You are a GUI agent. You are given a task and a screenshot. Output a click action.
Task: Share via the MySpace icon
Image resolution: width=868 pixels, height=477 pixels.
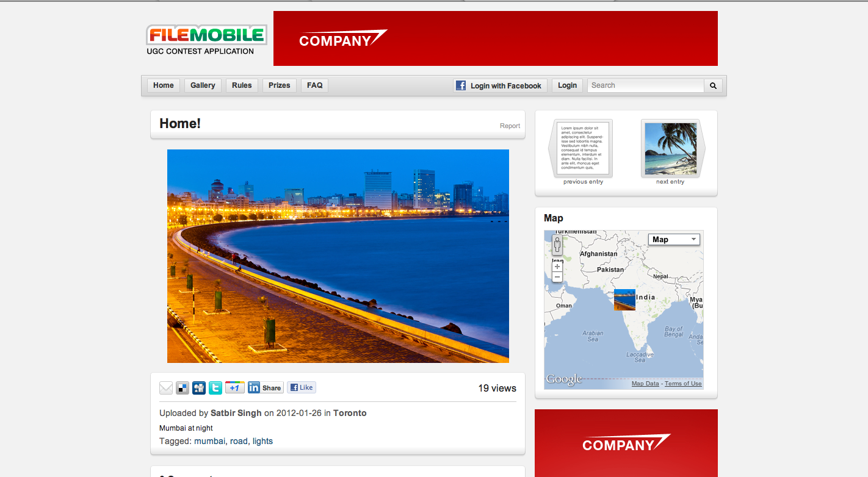coord(199,388)
